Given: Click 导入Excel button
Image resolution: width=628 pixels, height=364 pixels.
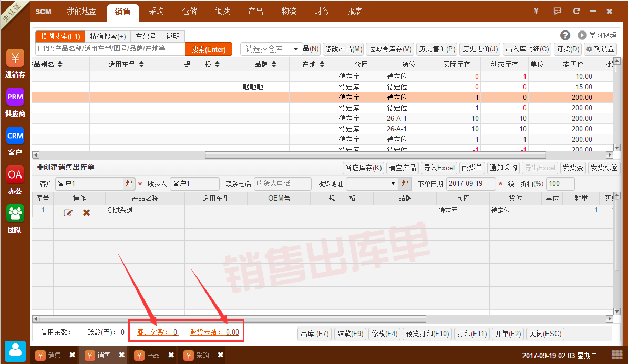Looking at the screenshot, I should click(x=439, y=168).
